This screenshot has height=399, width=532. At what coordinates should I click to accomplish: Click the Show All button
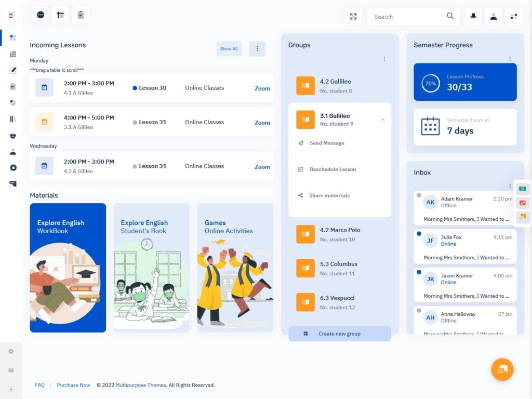click(x=229, y=48)
